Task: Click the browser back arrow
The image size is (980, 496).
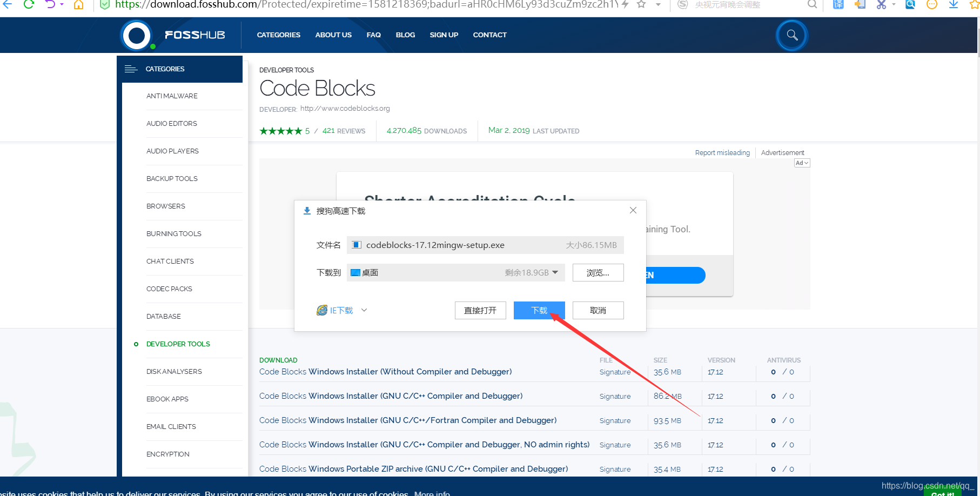Action: (x=7, y=4)
